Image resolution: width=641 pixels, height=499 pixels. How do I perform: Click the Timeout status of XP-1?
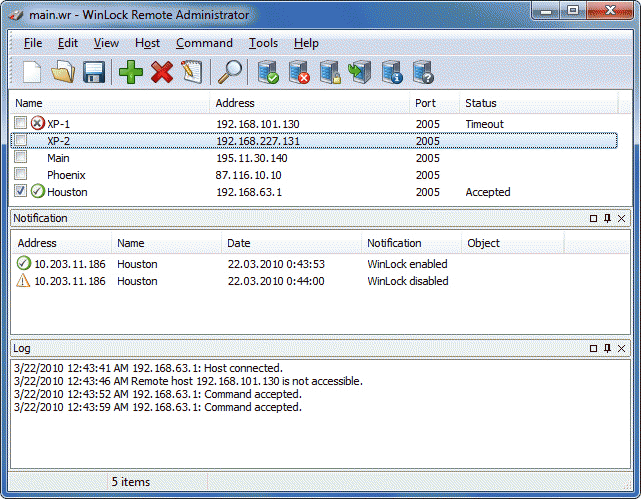pyautogui.click(x=484, y=124)
